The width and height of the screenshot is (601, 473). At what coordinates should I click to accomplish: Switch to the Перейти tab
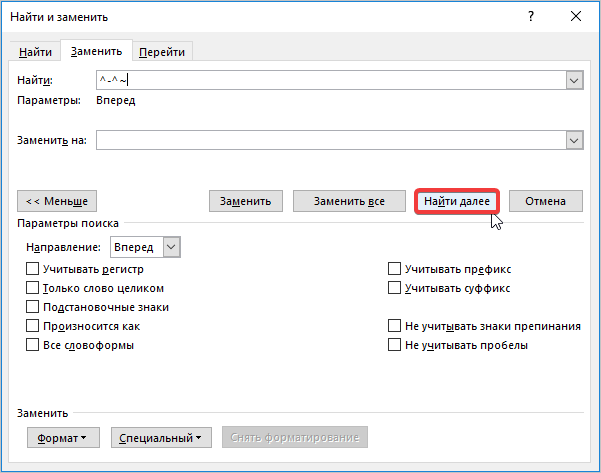point(162,52)
